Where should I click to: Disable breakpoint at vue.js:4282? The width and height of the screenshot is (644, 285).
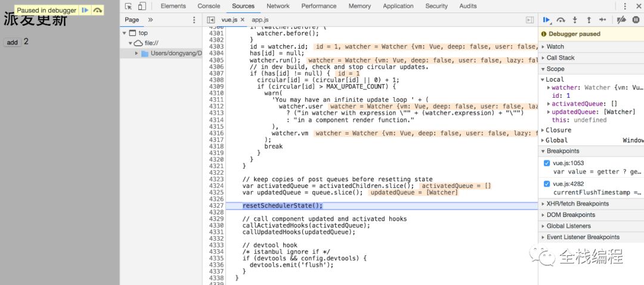click(547, 184)
